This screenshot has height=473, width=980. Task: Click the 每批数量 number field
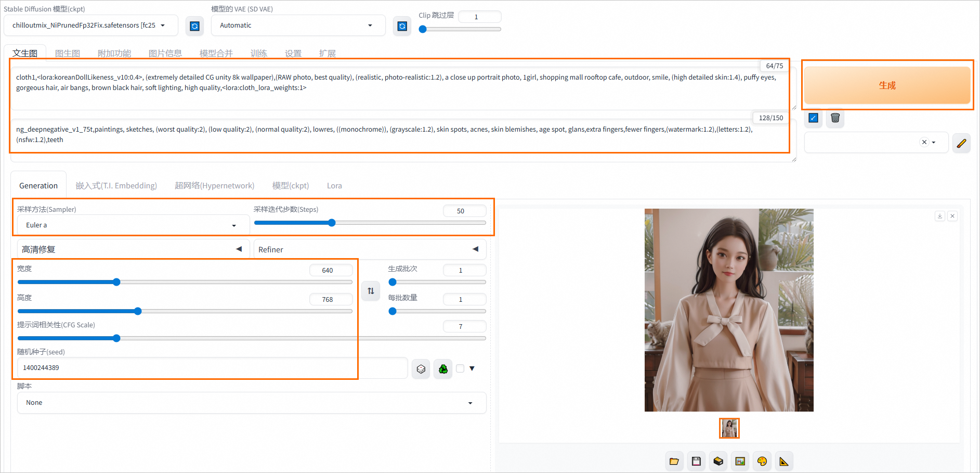point(464,299)
